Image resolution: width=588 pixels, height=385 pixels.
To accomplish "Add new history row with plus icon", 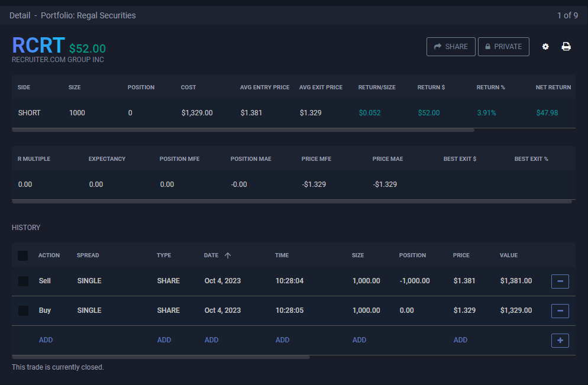I will (x=560, y=340).
